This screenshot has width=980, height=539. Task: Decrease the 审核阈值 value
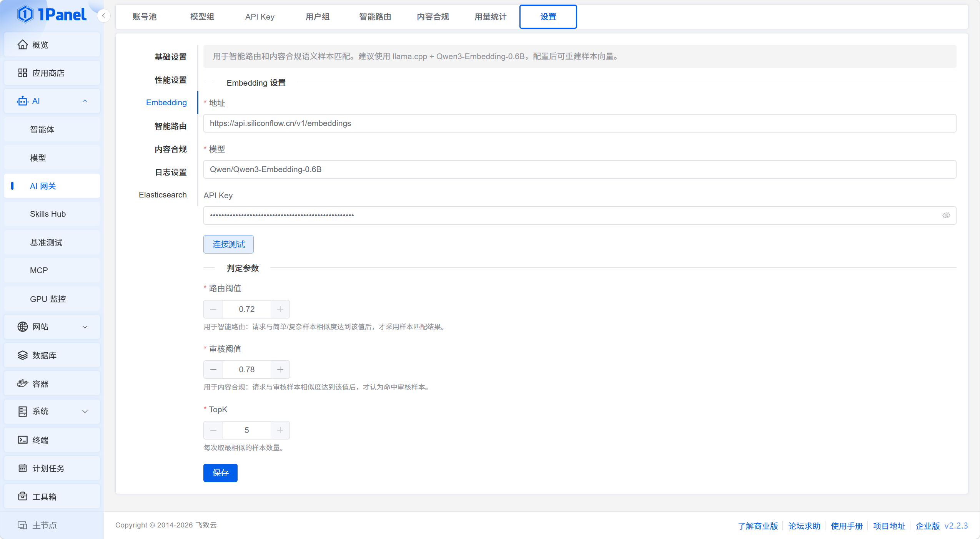click(x=213, y=370)
